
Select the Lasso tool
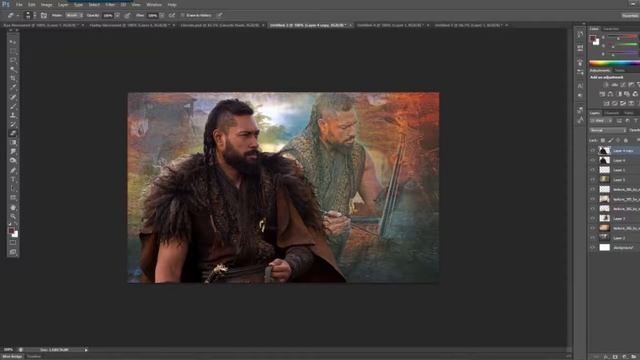pos(13,60)
